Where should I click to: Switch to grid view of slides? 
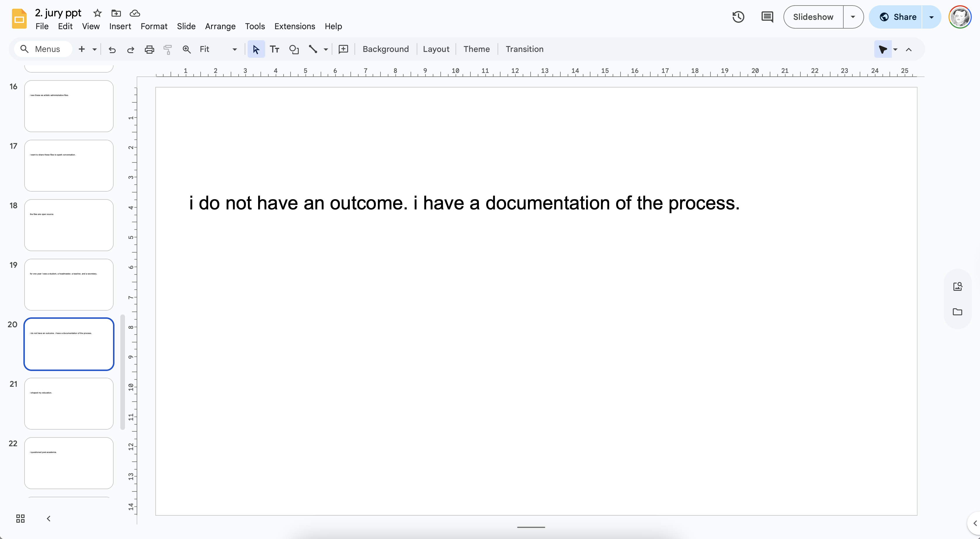coord(20,519)
